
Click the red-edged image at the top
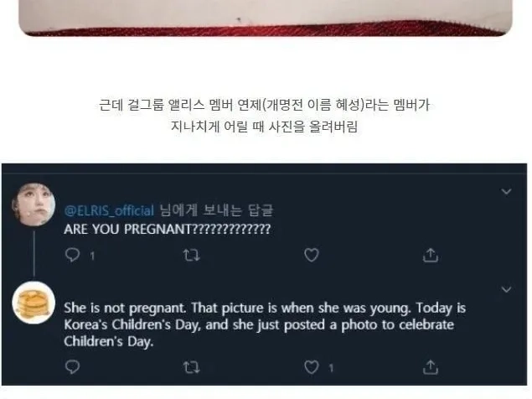click(266, 18)
